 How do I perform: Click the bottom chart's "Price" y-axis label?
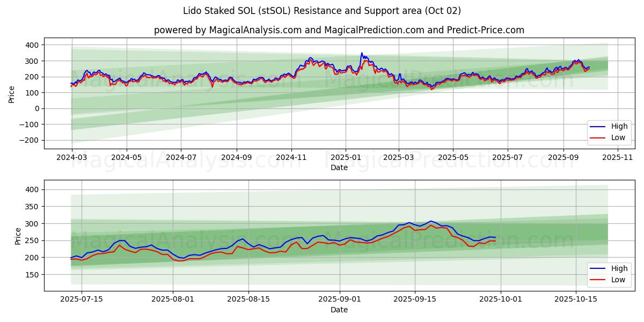(x=18, y=236)
